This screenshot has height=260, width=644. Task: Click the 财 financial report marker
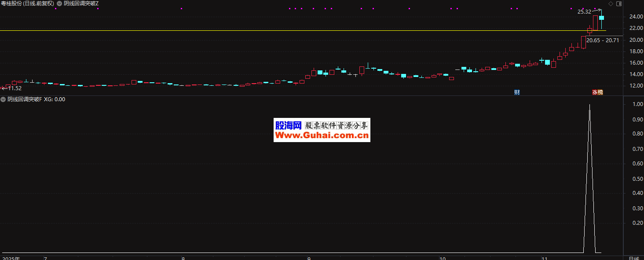pos(517,92)
